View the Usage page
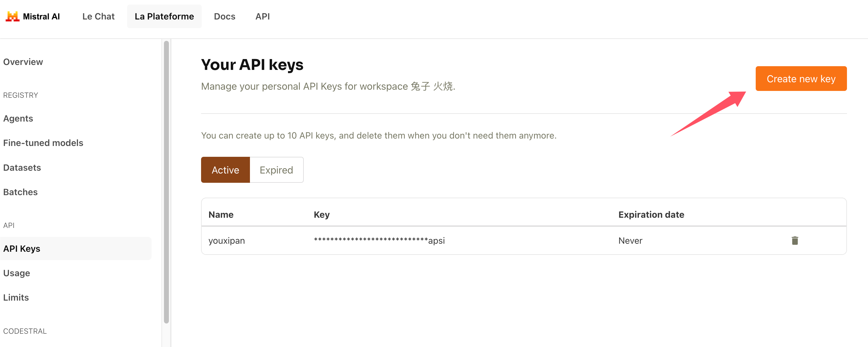 [x=17, y=273]
